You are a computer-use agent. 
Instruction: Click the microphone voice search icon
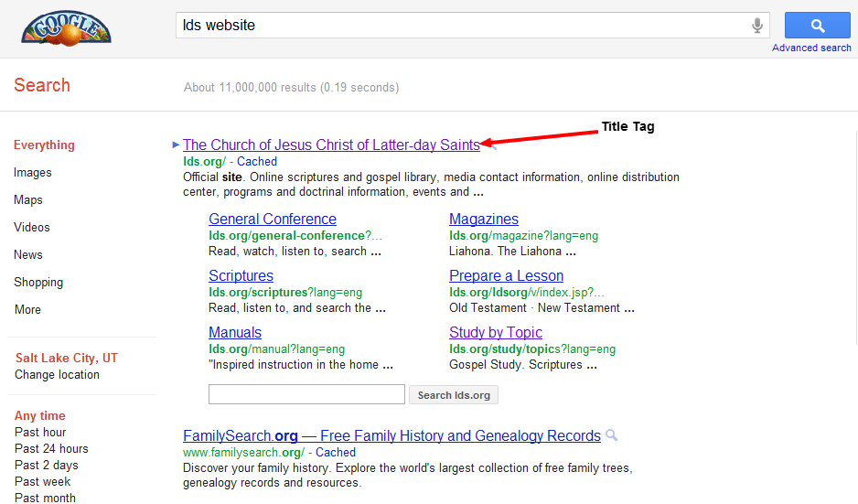click(757, 26)
